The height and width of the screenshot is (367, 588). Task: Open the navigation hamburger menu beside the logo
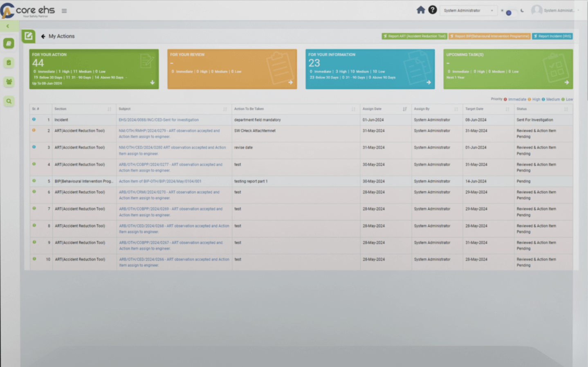pos(64,11)
